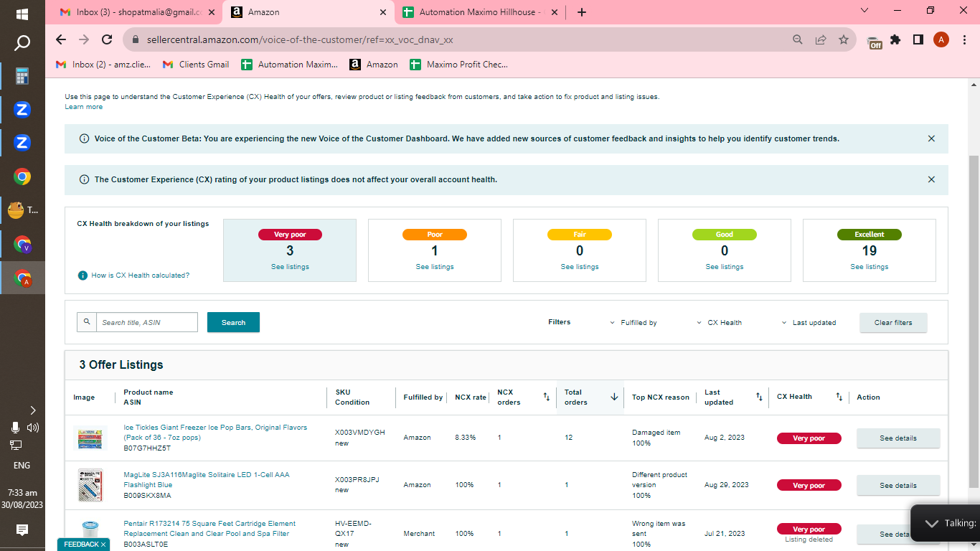Sort listings by Last updated arrows

coord(759,397)
